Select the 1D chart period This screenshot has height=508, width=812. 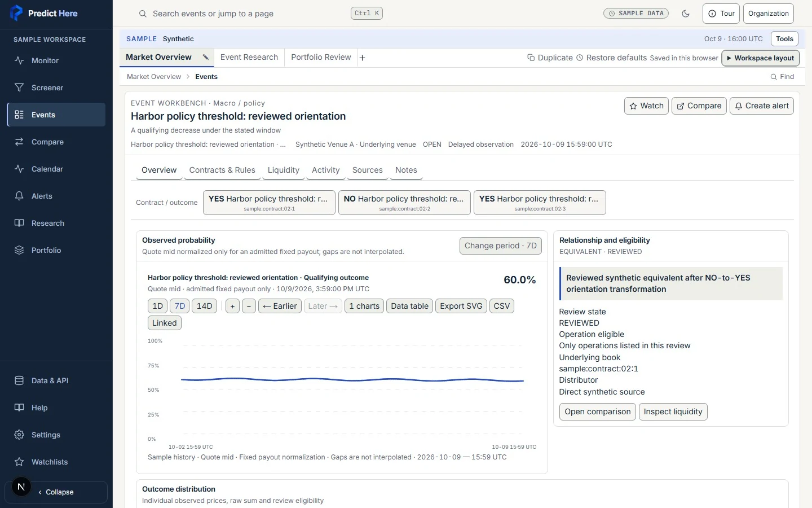[x=157, y=306]
